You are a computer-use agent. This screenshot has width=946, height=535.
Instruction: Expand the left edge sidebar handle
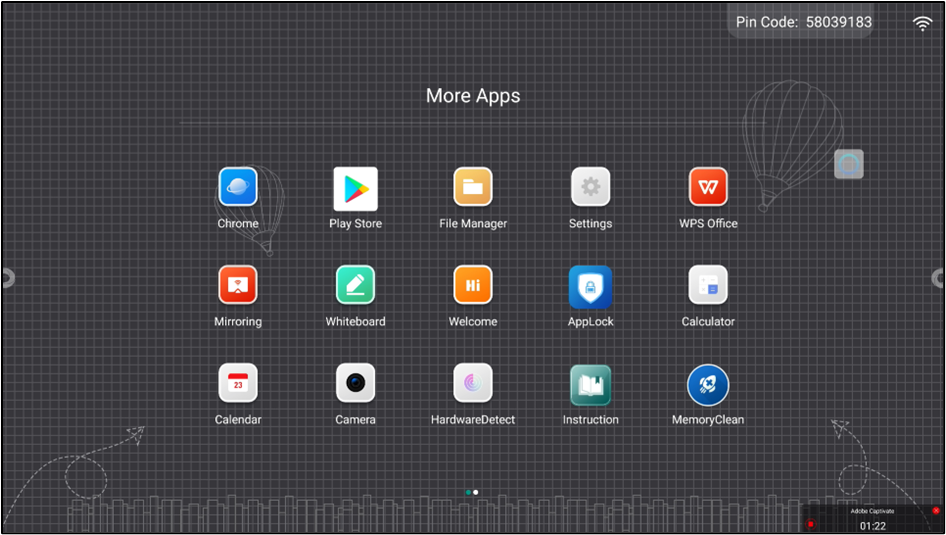coord(7,278)
